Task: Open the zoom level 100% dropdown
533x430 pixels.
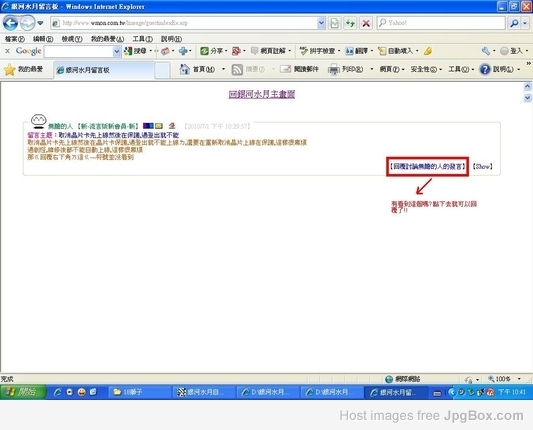Action: tap(519, 379)
